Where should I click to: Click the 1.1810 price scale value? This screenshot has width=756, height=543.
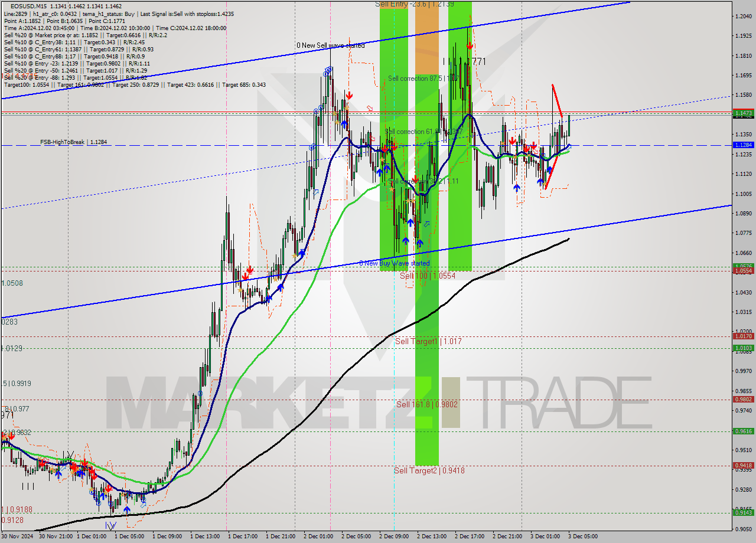click(x=744, y=55)
